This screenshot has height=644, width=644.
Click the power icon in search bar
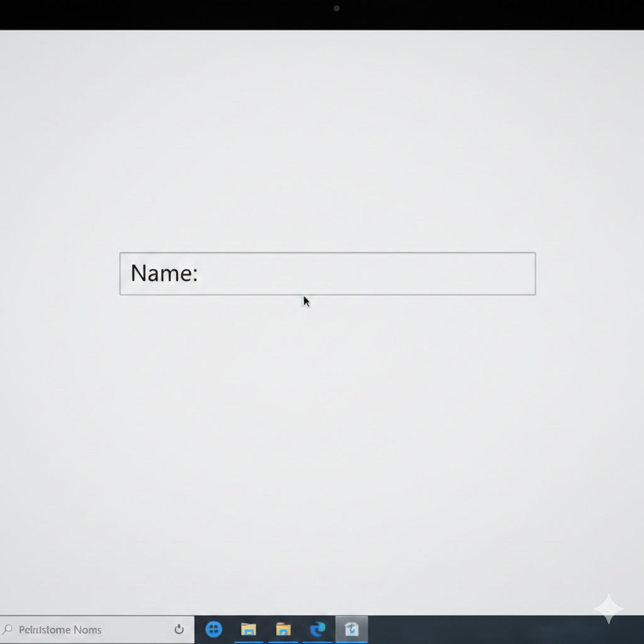pos(179,630)
